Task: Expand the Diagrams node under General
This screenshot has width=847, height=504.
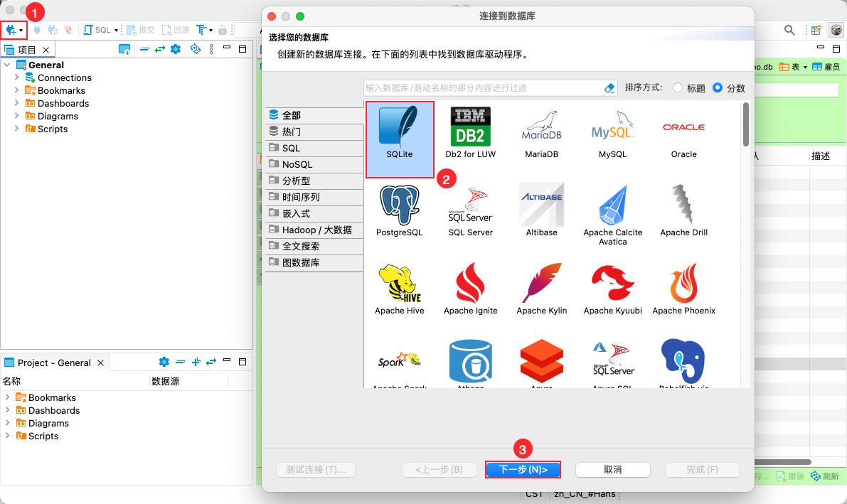Action: (17, 116)
